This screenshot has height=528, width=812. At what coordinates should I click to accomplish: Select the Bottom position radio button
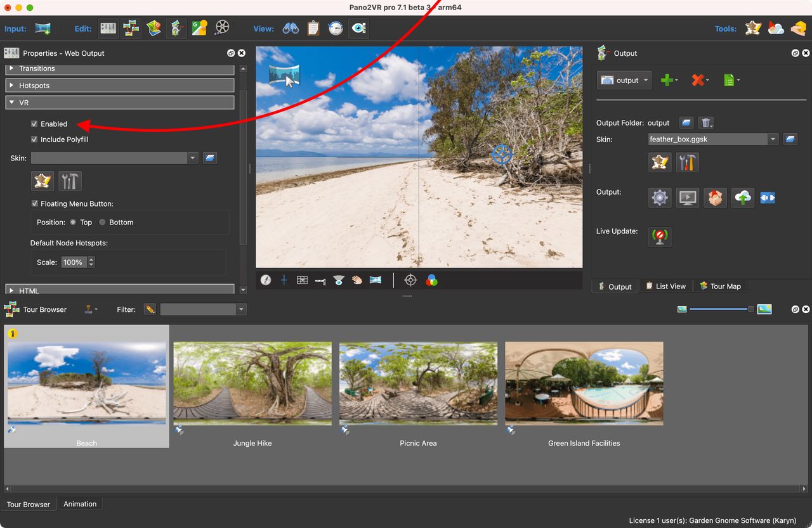click(102, 222)
